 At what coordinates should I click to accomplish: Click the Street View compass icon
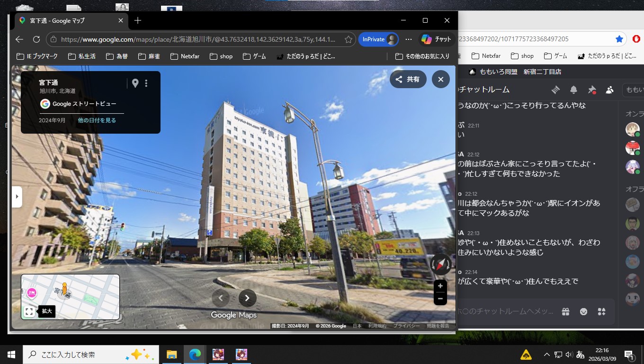[441, 264]
